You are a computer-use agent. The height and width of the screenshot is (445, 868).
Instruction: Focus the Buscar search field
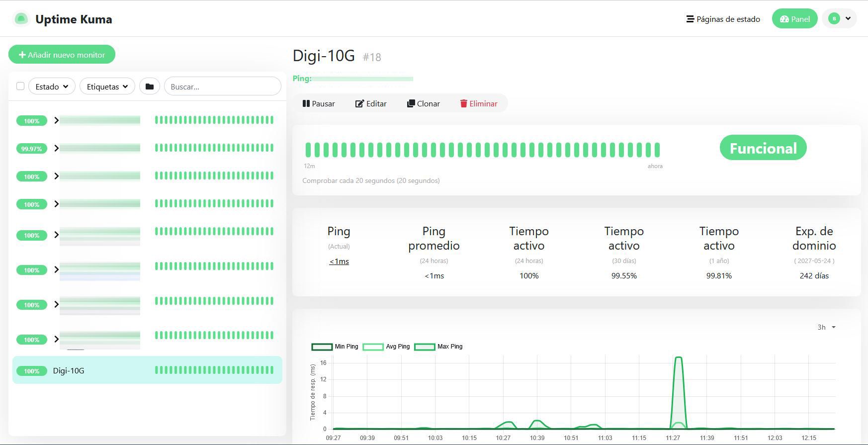coord(223,87)
